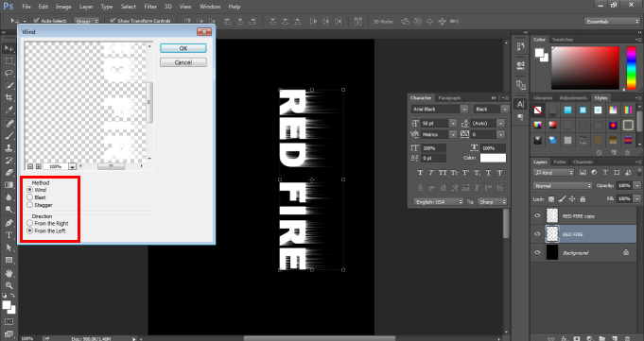Filter layers by type layers icon
Viewport: 644px width, 341px height.
pos(605,173)
